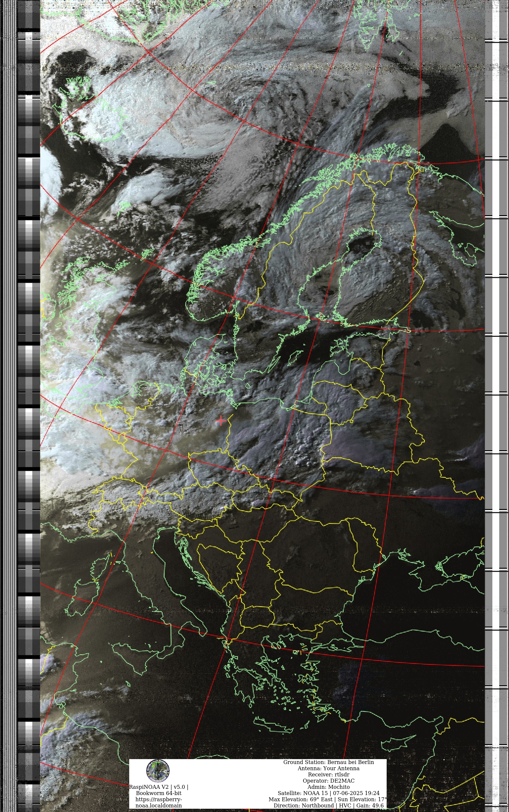Select the "Satellite: NOAA 15" date line
The width and height of the screenshot is (509, 812).
point(329,793)
